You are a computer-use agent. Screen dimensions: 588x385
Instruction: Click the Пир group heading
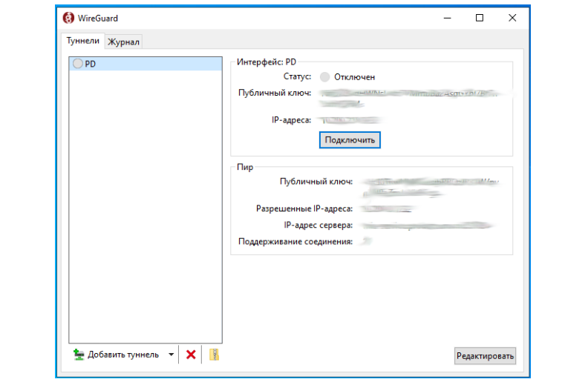pos(245,167)
